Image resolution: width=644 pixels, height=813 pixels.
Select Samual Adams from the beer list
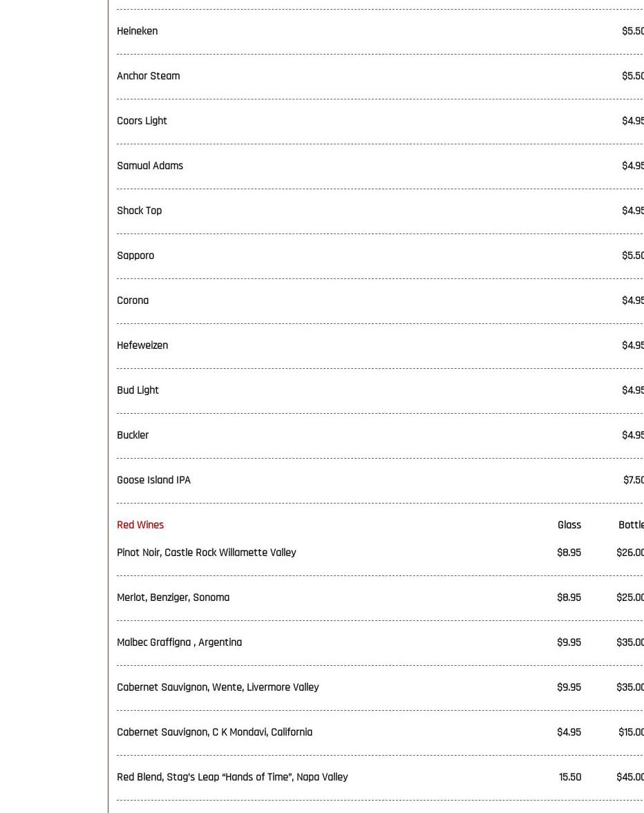150,166
